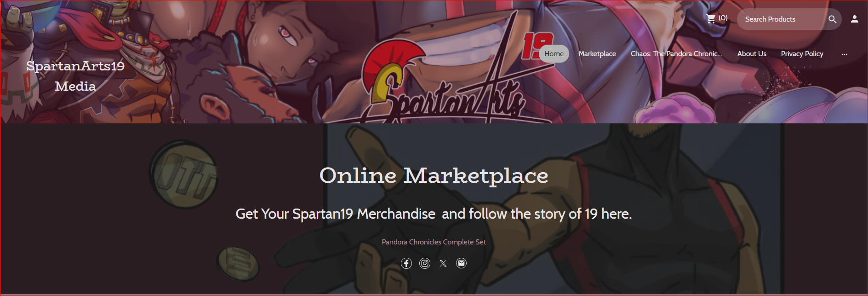This screenshot has height=296, width=868.
Task: Click the Online Marketplace heading
Action: coord(434,175)
